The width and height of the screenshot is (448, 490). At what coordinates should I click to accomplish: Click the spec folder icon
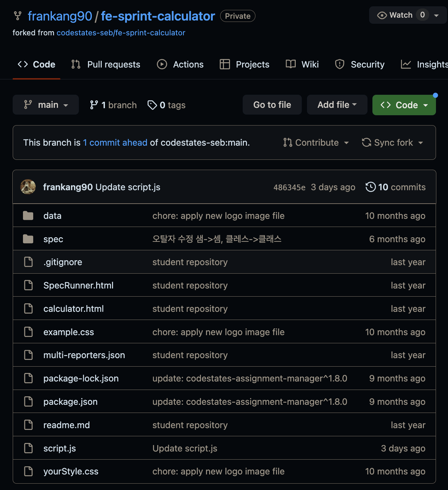[x=28, y=239]
